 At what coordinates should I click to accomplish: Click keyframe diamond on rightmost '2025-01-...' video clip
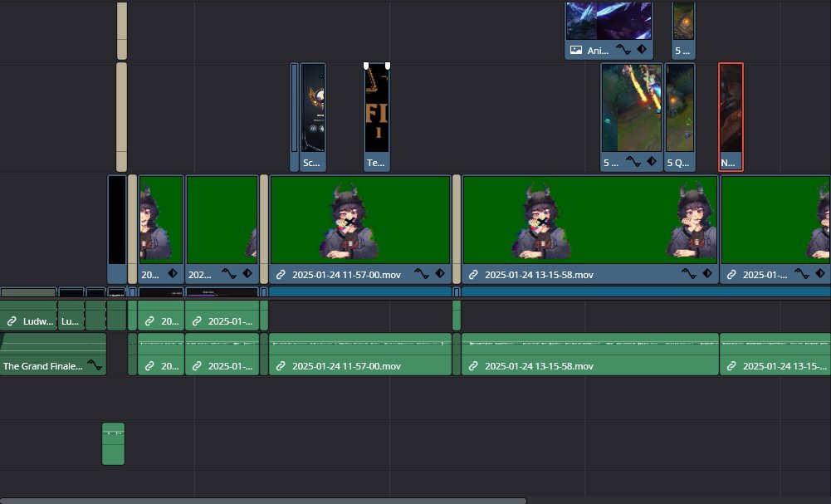tap(820, 273)
